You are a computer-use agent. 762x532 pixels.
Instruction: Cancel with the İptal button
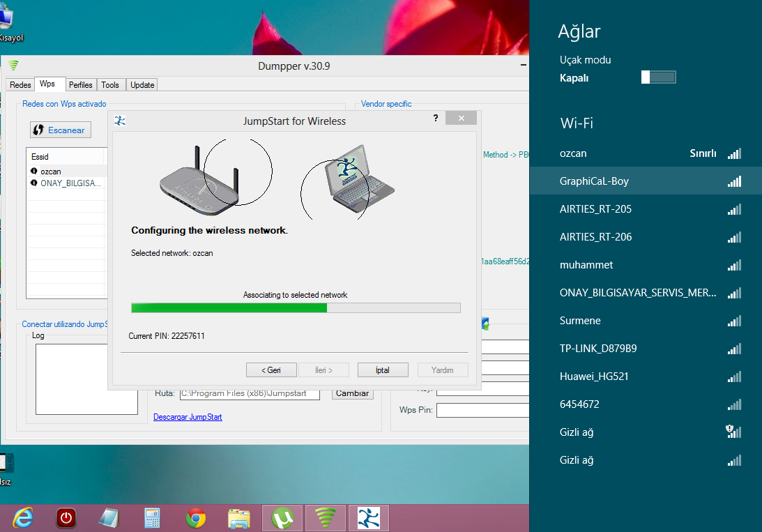point(383,370)
